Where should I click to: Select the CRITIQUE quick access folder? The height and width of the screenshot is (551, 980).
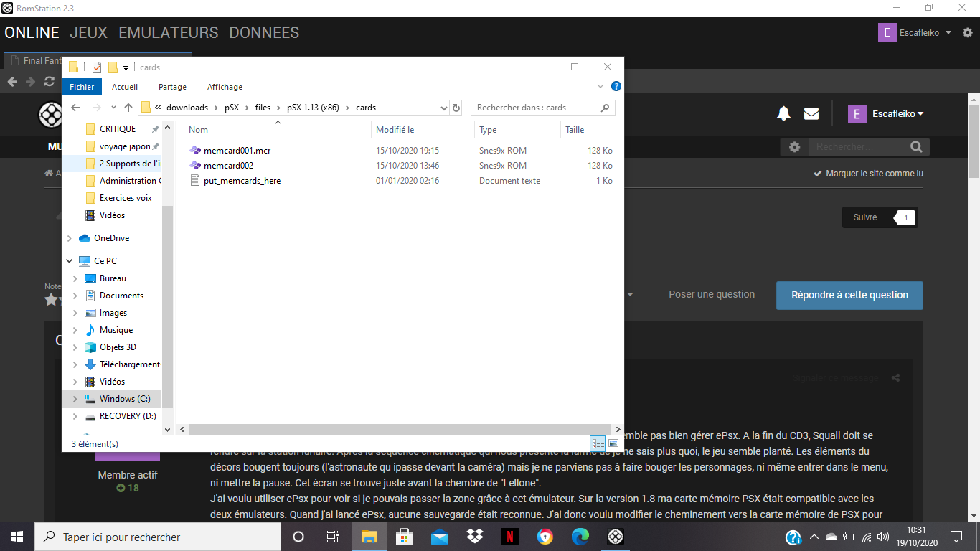point(118,129)
